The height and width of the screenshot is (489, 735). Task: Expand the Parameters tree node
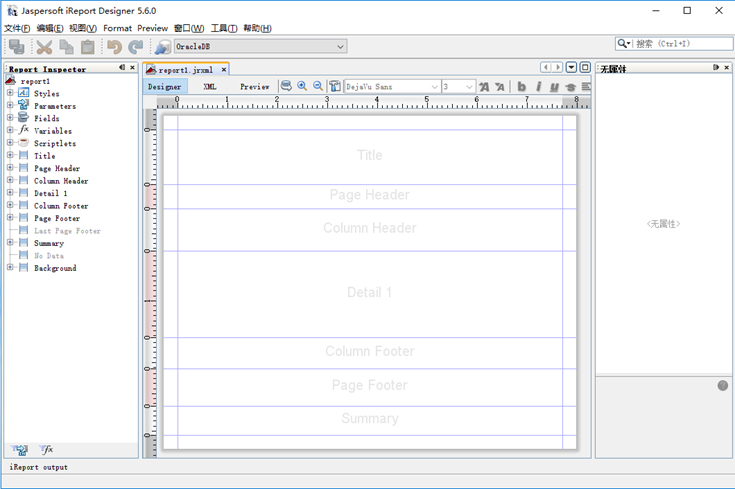click(x=10, y=106)
